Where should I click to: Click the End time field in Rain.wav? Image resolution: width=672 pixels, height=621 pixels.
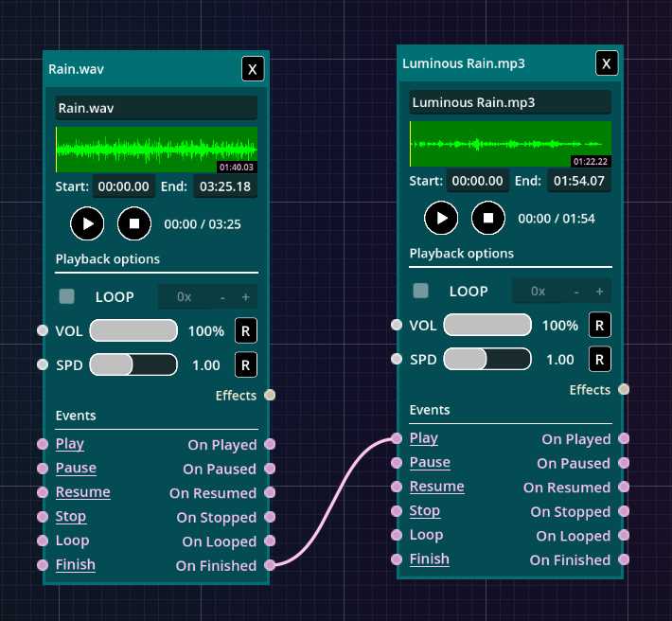point(225,186)
